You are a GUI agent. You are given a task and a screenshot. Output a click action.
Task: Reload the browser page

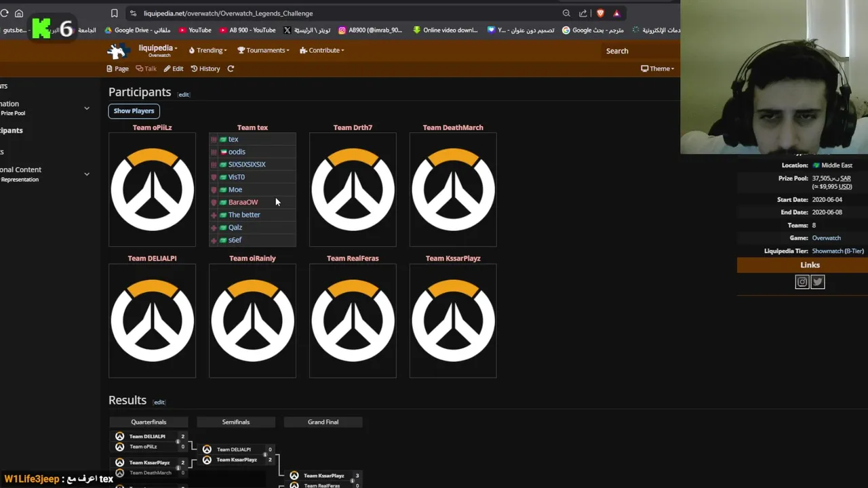5,13
